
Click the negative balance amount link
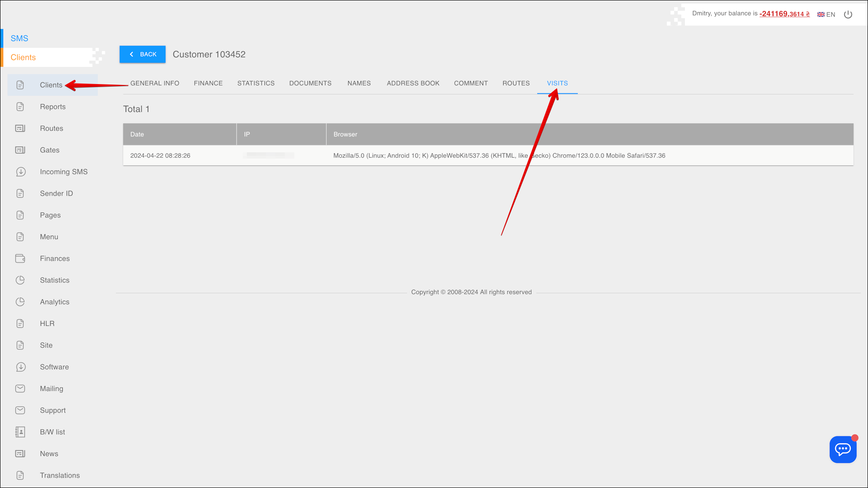click(784, 14)
